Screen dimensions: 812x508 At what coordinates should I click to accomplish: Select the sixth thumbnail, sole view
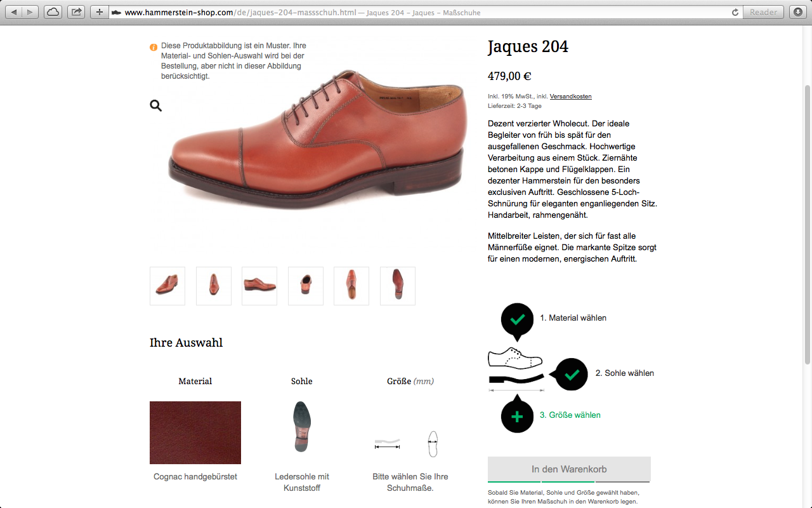point(398,286)
